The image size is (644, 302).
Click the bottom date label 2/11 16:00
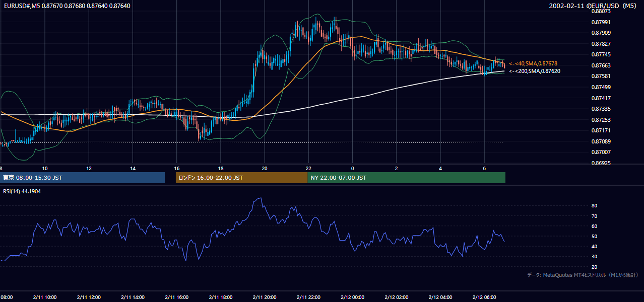coord(176,297)
